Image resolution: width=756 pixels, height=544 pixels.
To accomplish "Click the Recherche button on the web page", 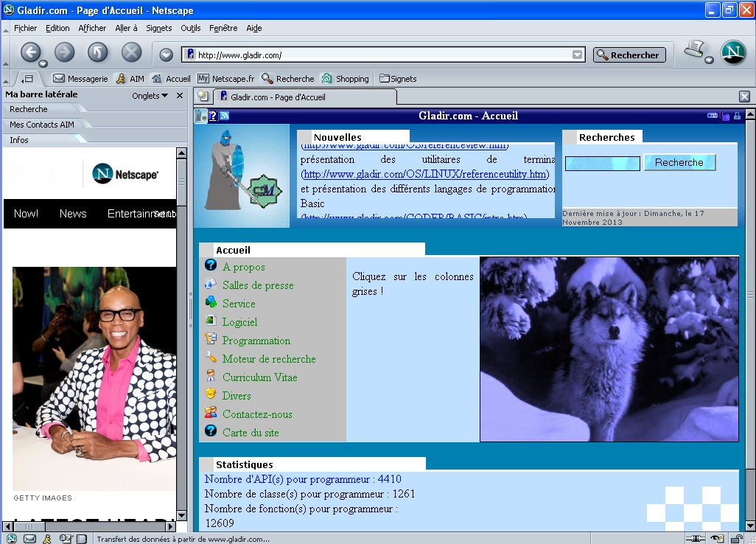I will 679,163.
